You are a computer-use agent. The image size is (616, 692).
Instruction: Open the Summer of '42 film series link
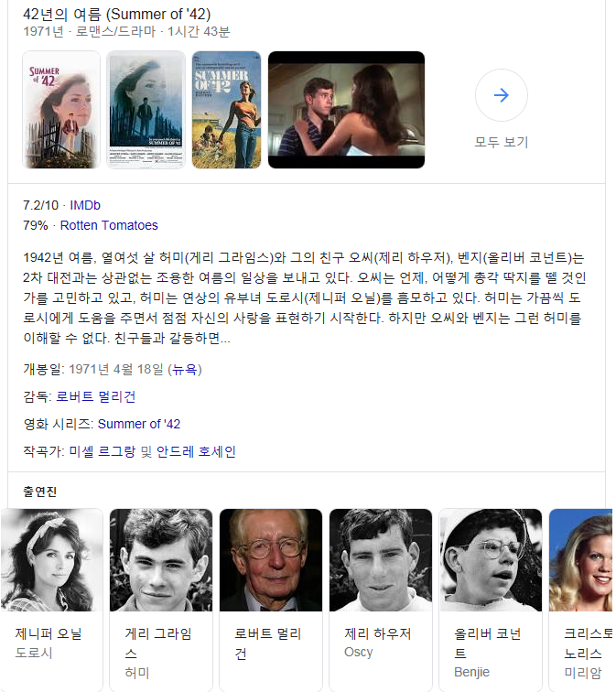point(139,424)
